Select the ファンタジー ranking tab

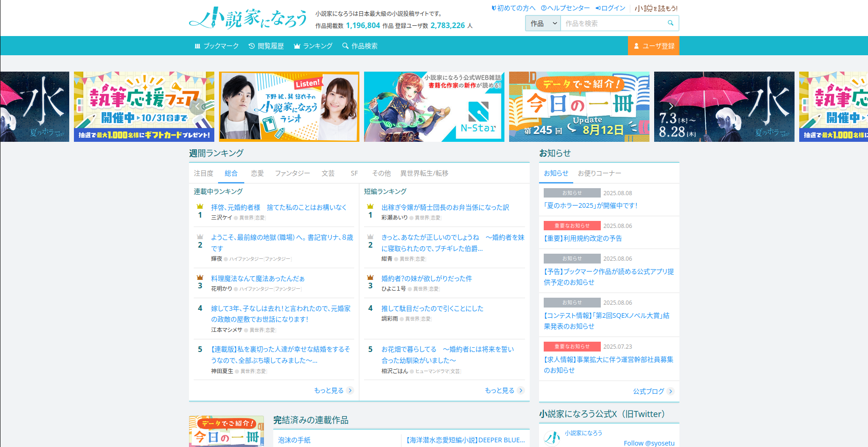(292, 173)
